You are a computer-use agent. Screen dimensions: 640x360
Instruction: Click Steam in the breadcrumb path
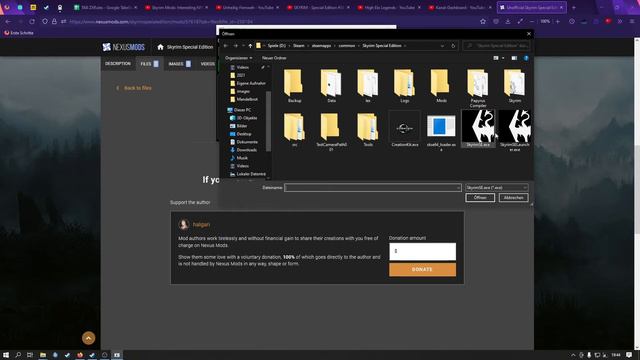299,46
